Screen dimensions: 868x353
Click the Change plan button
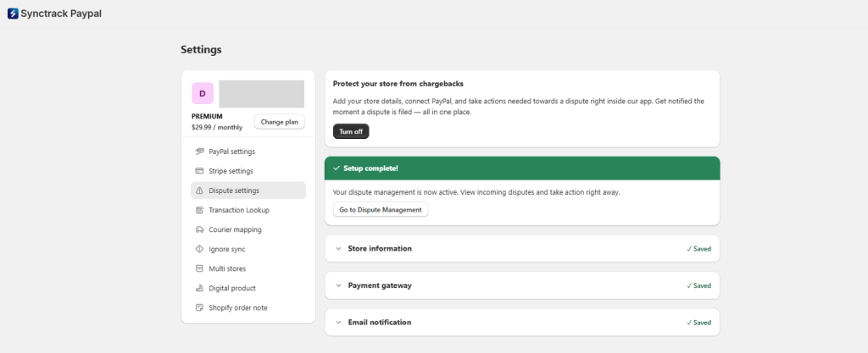pos(280,122)
